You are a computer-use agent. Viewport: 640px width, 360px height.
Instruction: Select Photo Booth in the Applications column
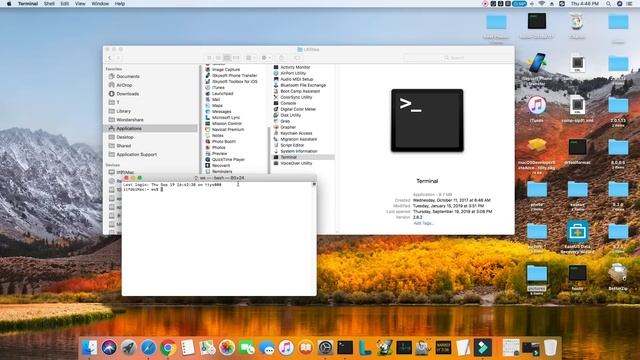tap(224, 142)
